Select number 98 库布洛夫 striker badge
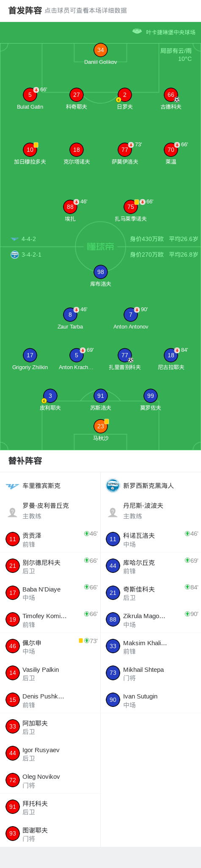The width and height of the screenshot is (201, 868). (100, 272)
